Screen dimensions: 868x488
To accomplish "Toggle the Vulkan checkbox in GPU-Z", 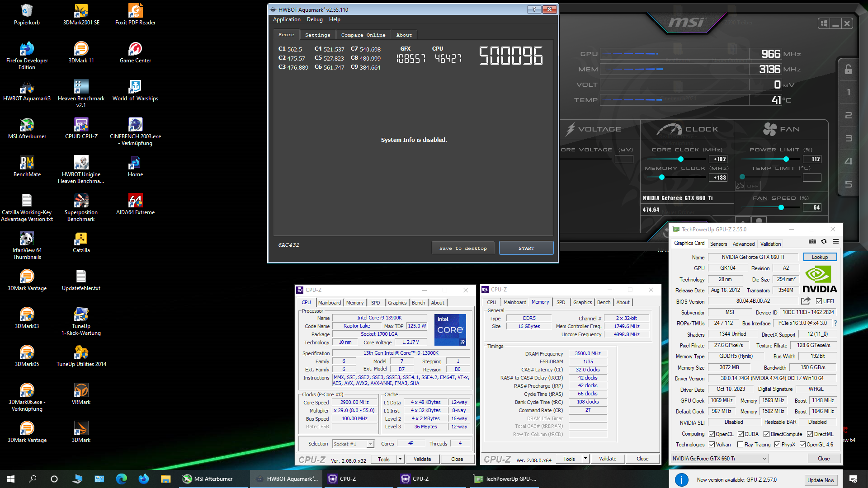I will coord(712,445).
